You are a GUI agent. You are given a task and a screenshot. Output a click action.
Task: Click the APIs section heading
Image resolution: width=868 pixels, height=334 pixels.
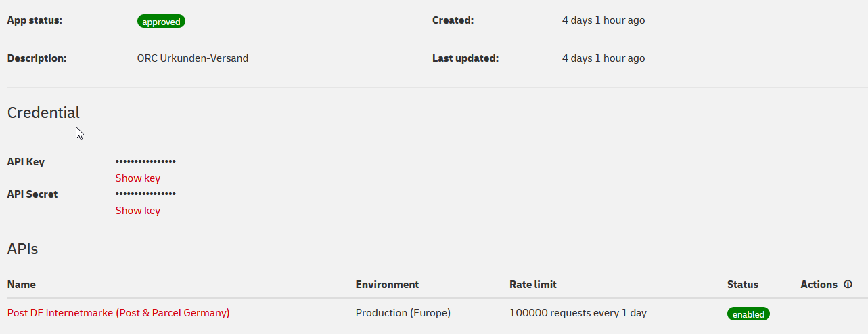click(x=22, y=249)
